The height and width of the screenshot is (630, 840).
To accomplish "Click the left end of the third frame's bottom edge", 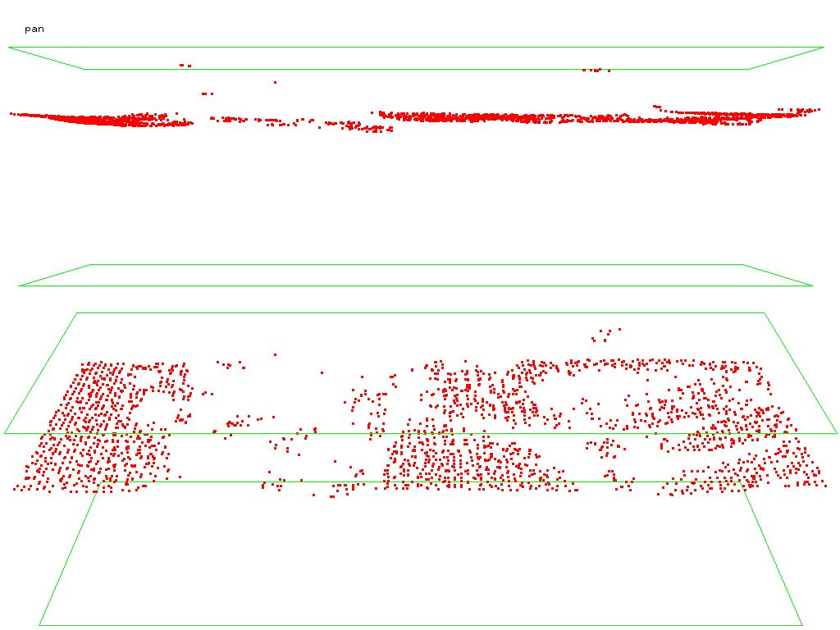I will coord(5,433).
